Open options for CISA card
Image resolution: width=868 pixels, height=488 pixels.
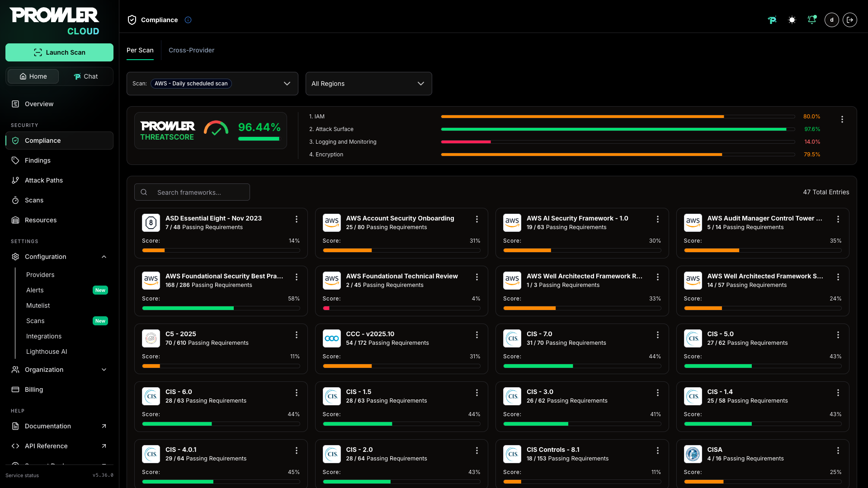tap(838, 450)
